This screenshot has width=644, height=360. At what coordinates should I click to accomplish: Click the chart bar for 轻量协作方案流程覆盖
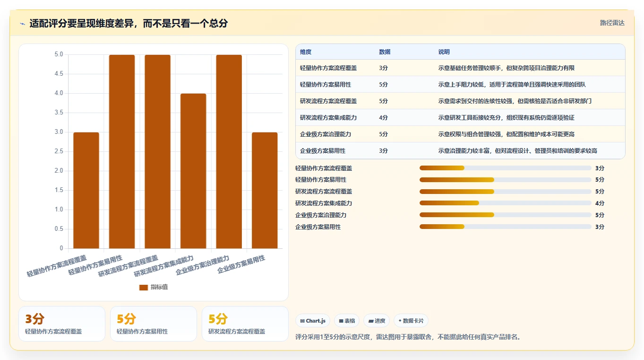(86, 190)
